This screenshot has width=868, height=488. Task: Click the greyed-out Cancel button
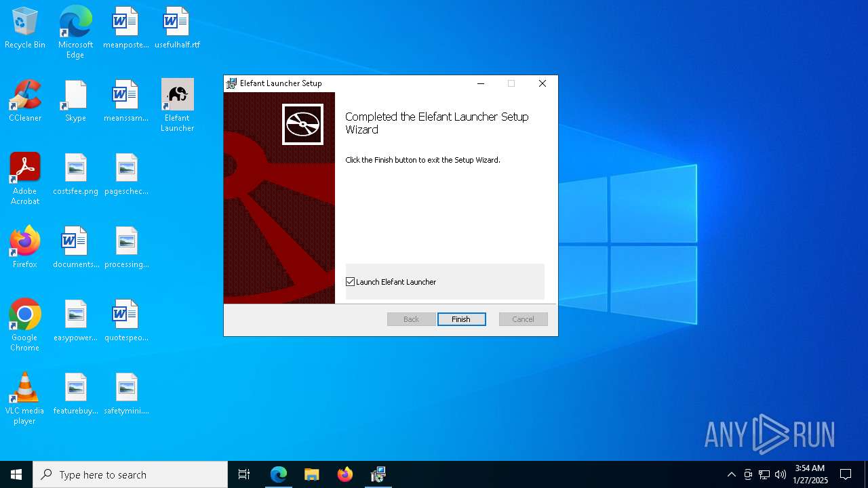click(524, 319)
